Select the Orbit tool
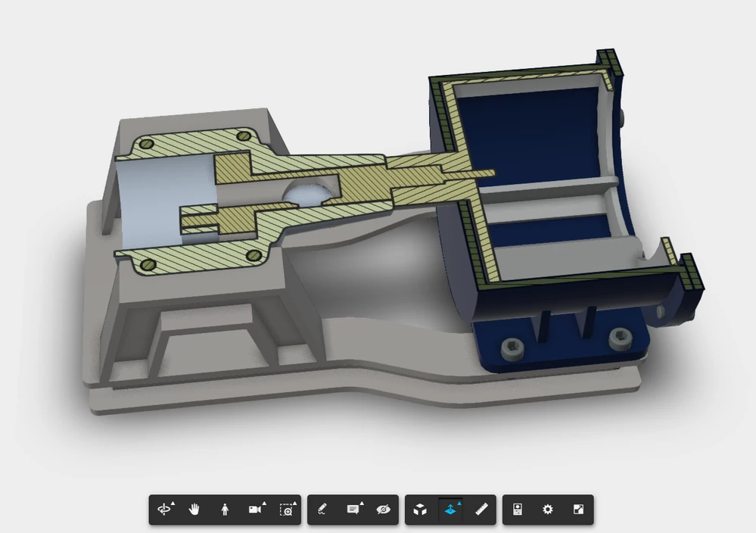 coord(164,510)
